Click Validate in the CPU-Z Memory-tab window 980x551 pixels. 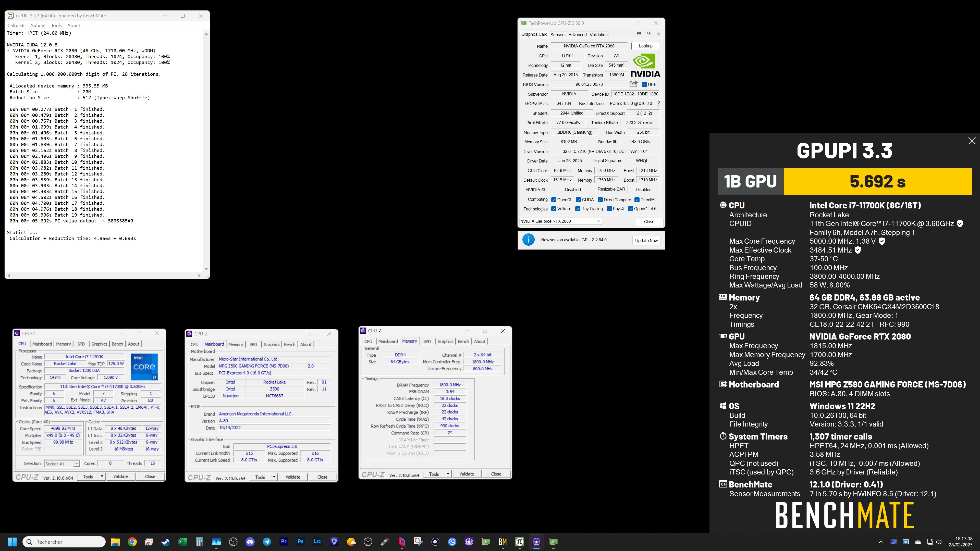467,474
